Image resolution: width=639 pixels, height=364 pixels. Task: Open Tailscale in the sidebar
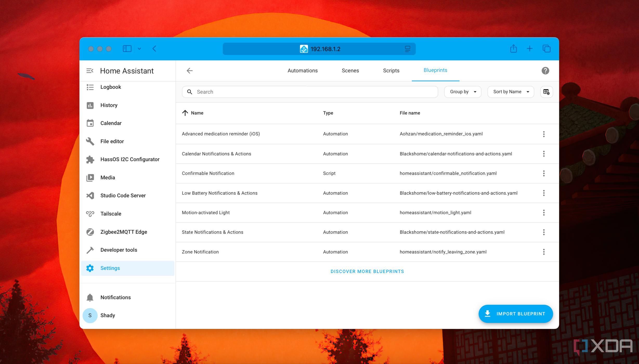click(x=127, y=214)
